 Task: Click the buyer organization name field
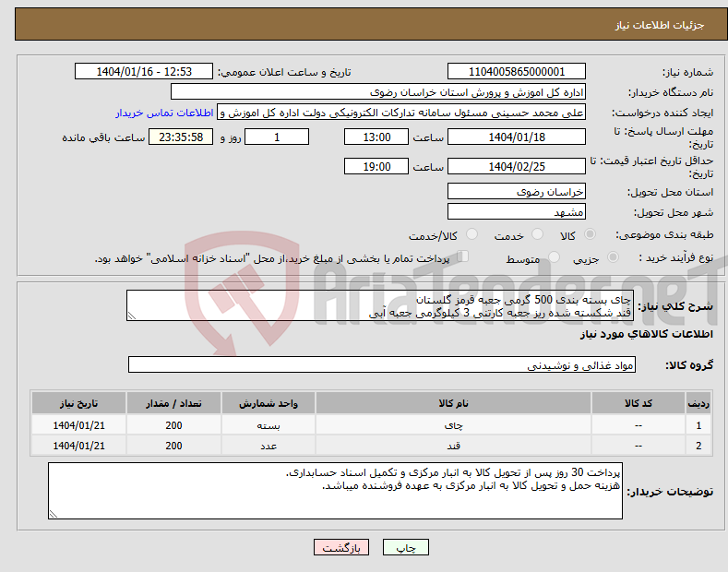(378, 92)
